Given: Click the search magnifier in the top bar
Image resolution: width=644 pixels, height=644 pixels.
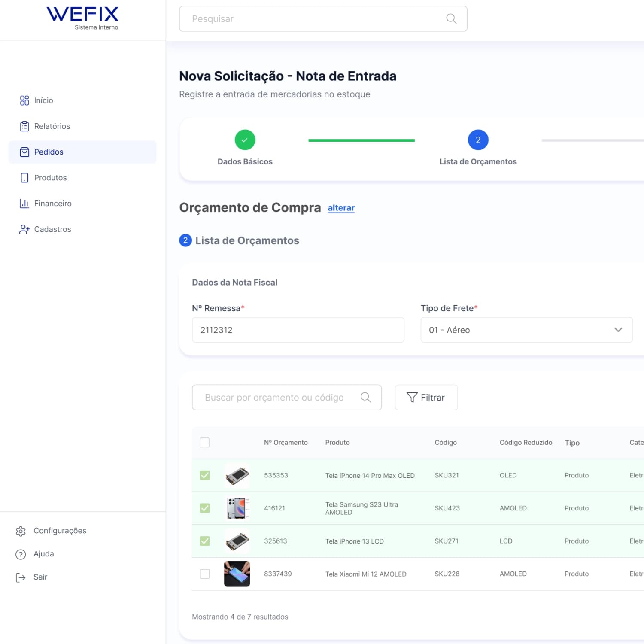Looking at the screenshot, I should [x=451, y=18].
